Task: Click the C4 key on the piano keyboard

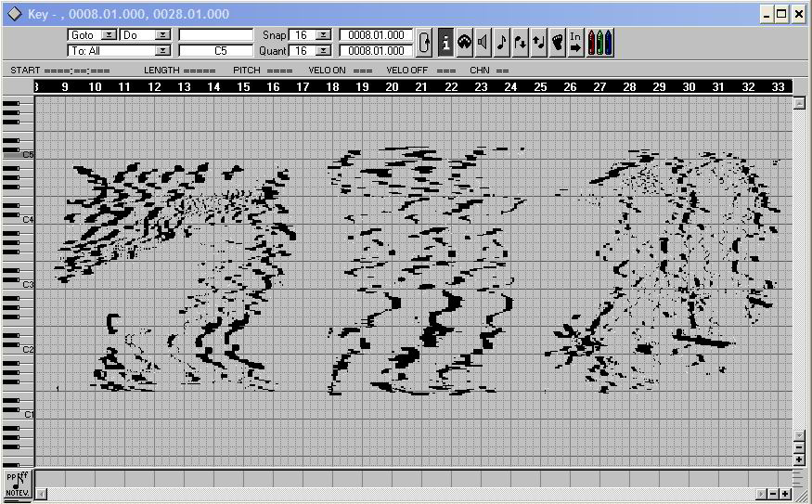Action: coord(19,220)
